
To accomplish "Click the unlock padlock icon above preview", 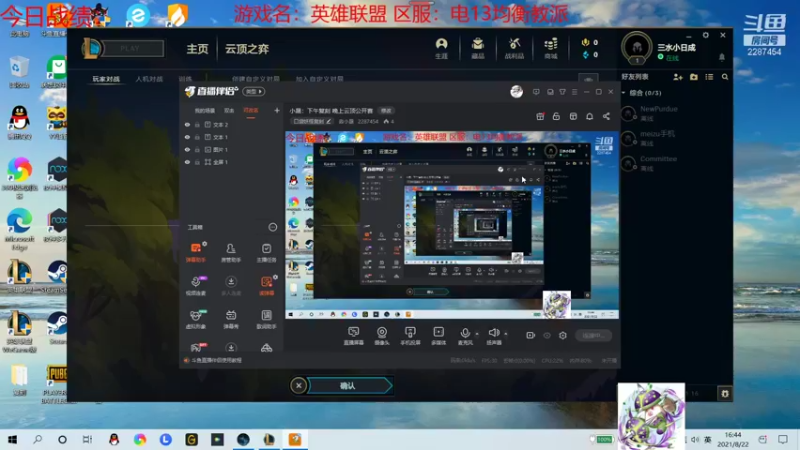I will 556,116.
